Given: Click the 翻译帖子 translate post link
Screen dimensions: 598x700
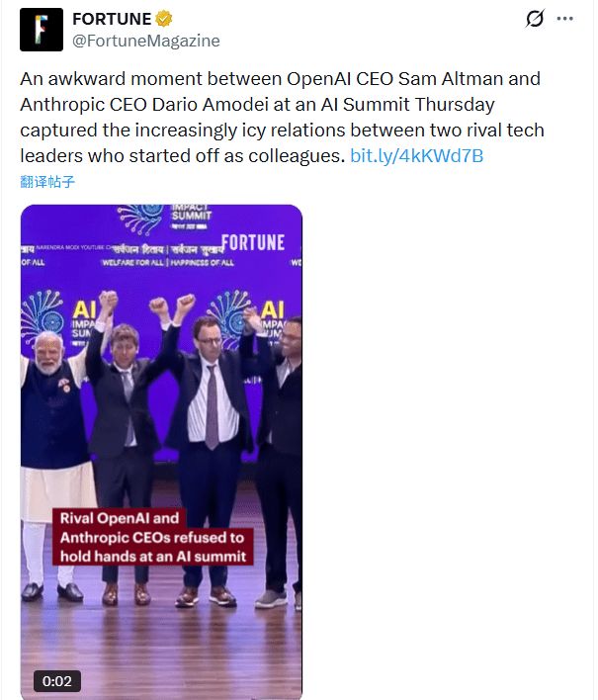Looking at the screenshot, I should [x=47, y=181].
